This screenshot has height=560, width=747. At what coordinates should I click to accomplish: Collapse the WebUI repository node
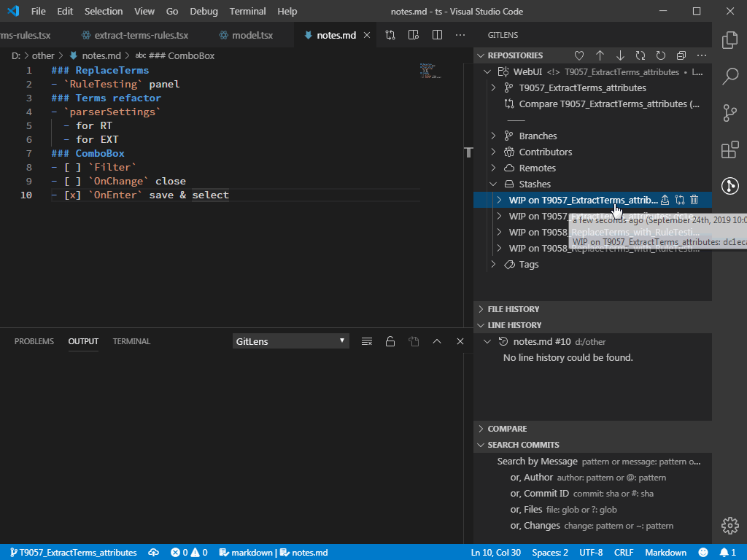click(487, 72)
